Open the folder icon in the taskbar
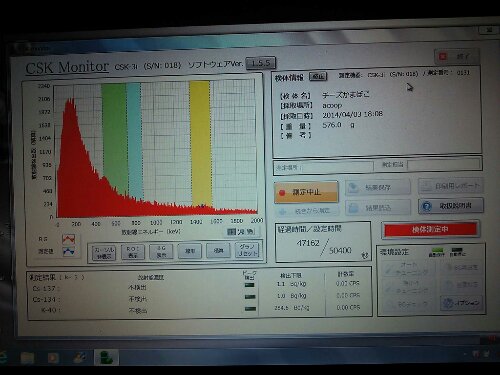The height and width of the screenshot is (375, 500). (28, 358)
